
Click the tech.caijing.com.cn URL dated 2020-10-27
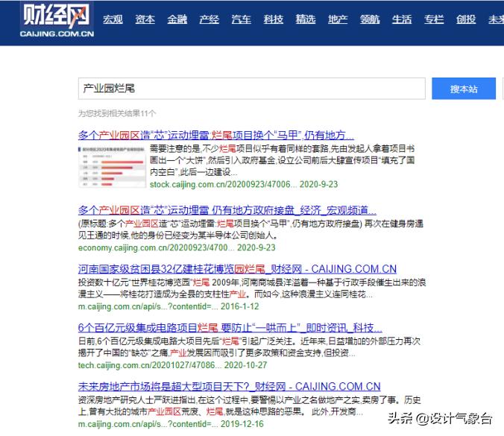coord(173,365)
